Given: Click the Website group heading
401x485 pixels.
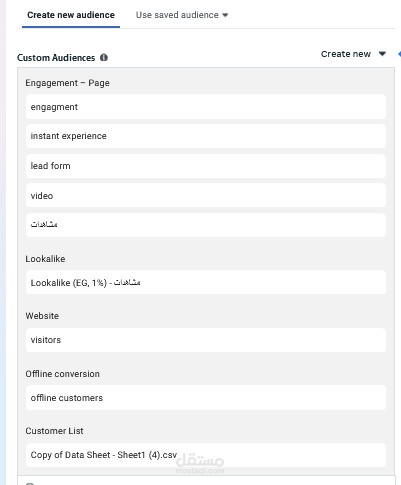Looking at the screenshot, I should click(42, 316).
